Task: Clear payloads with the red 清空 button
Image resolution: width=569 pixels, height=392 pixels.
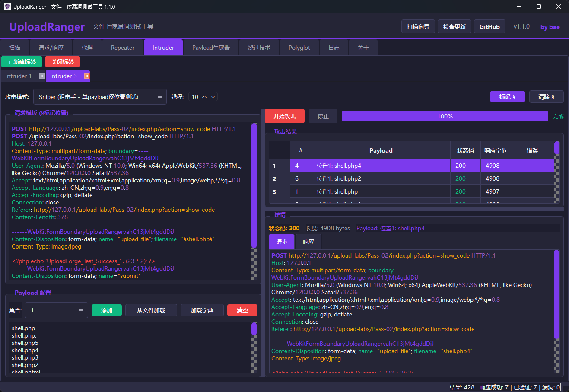Action: pyautogui.click(x=242, y=310)
